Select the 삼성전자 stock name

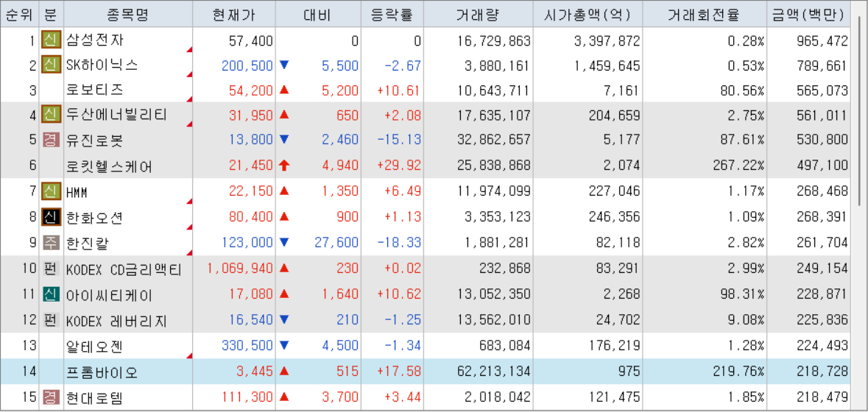tap(95, 40)
